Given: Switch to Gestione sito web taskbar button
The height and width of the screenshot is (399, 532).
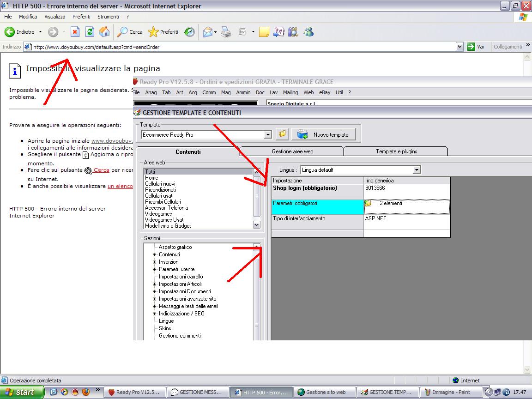Looking at the screenshot, I should tap(325, 392).
